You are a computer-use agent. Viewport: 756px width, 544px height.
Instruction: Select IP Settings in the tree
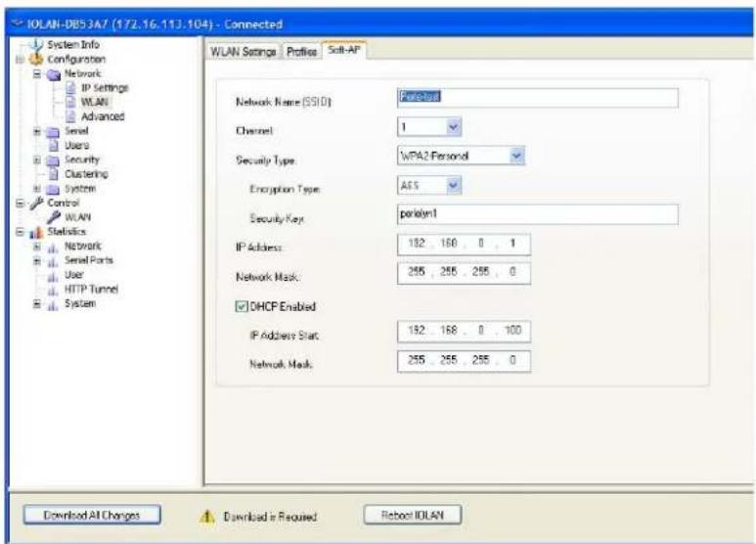(x=105, y=88)
